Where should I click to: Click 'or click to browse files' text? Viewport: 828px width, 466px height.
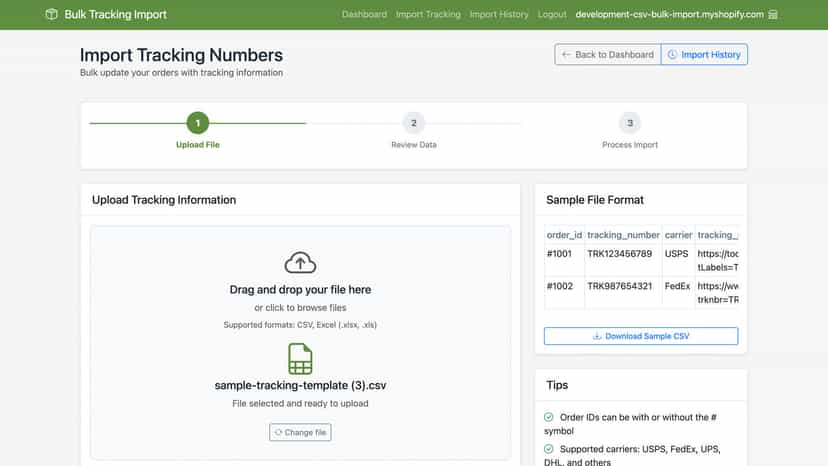click(x=300, y=307)
